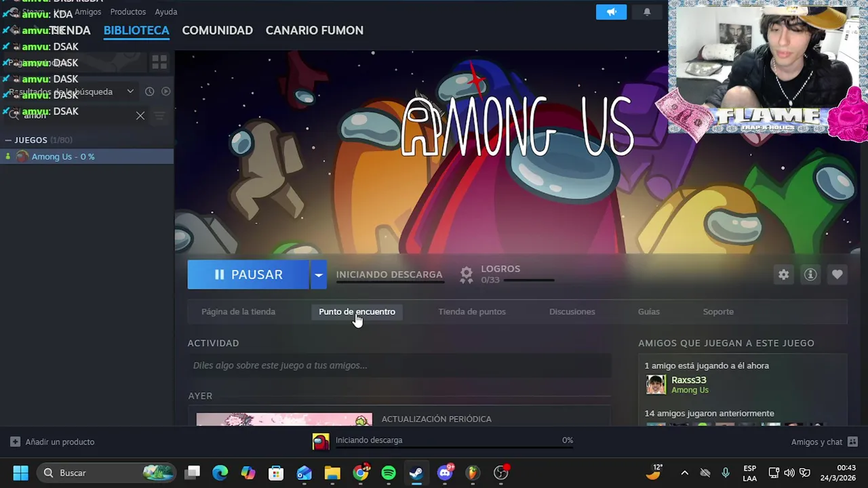
Task: Click Among Us download icon in bottom bar
Action: point(321,441)
